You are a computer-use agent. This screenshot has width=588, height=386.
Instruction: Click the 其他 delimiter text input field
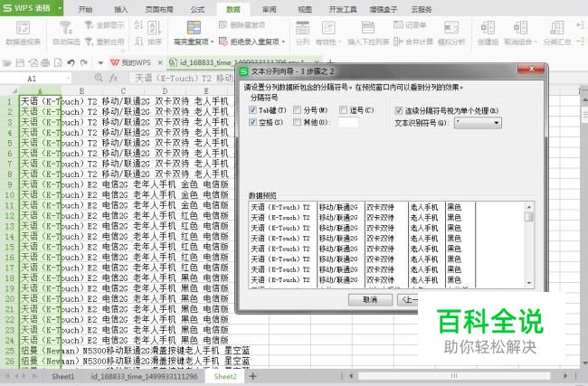(348, 123)
